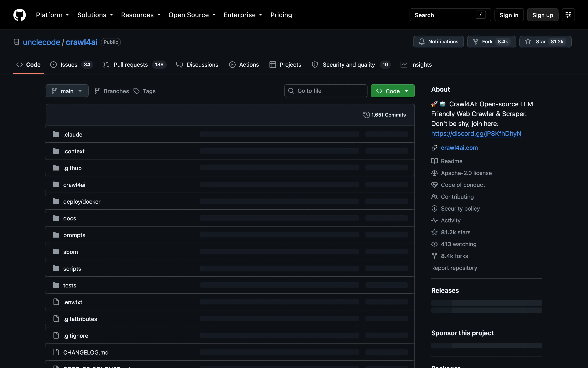The width and height of the screenshot is (588, 368).
Task: Click the .claude folder icon
Action: (56, 134)
